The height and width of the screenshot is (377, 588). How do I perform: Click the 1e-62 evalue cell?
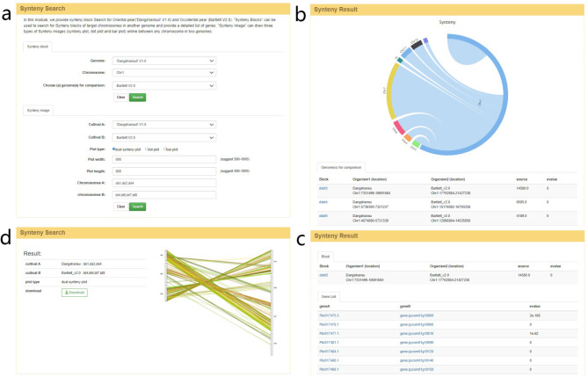coord(534,334)
